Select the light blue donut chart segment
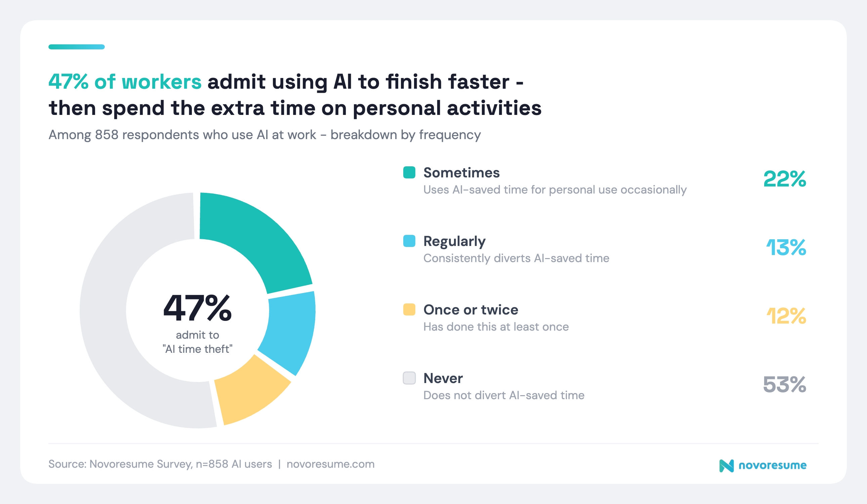 point(290,330)
